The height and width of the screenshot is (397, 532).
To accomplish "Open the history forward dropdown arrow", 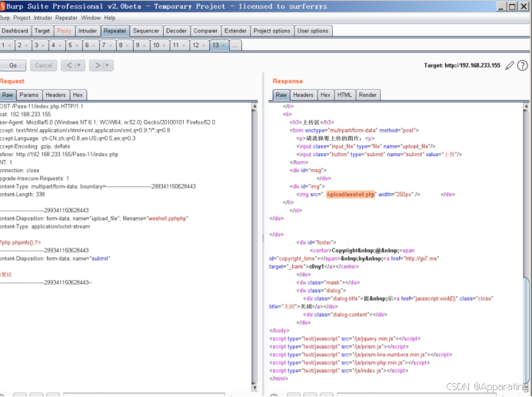I will tap(107, 65).
